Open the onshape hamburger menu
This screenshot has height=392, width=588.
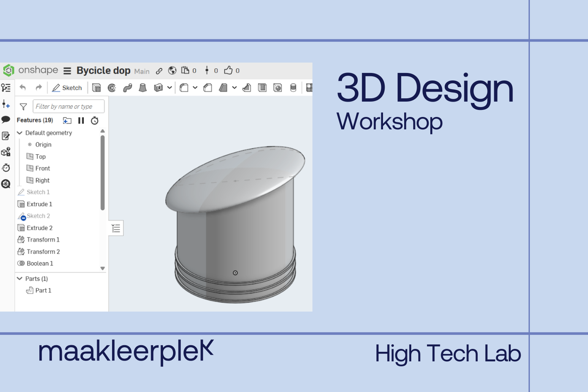pyautogui.click(x=67, y=71)
